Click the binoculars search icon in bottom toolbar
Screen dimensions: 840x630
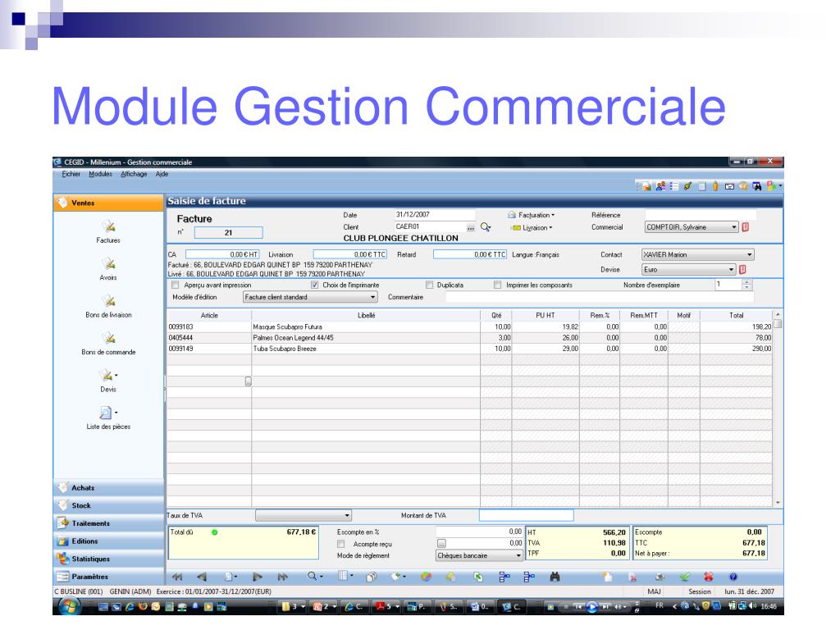pyautogui.click(x=555, y=577)
